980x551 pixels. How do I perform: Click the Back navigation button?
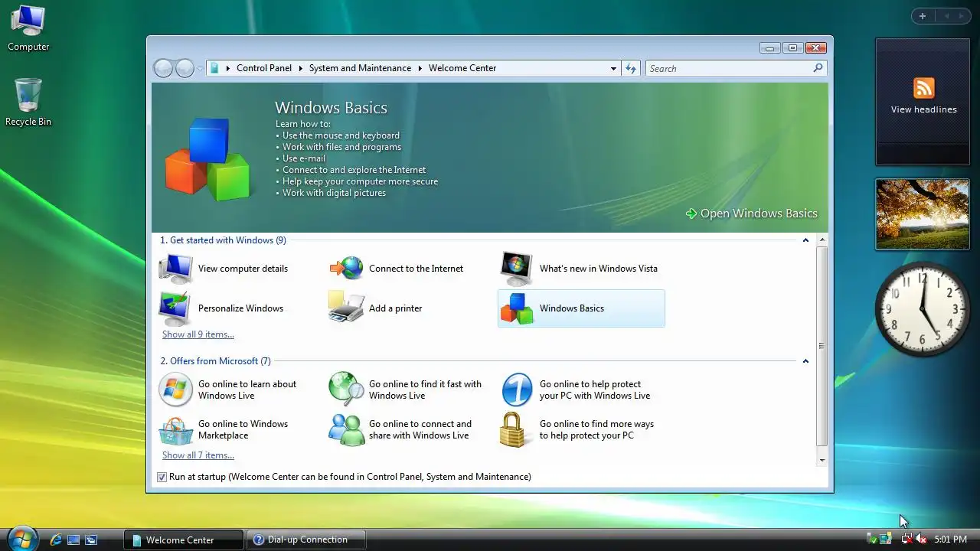point(163,68)
